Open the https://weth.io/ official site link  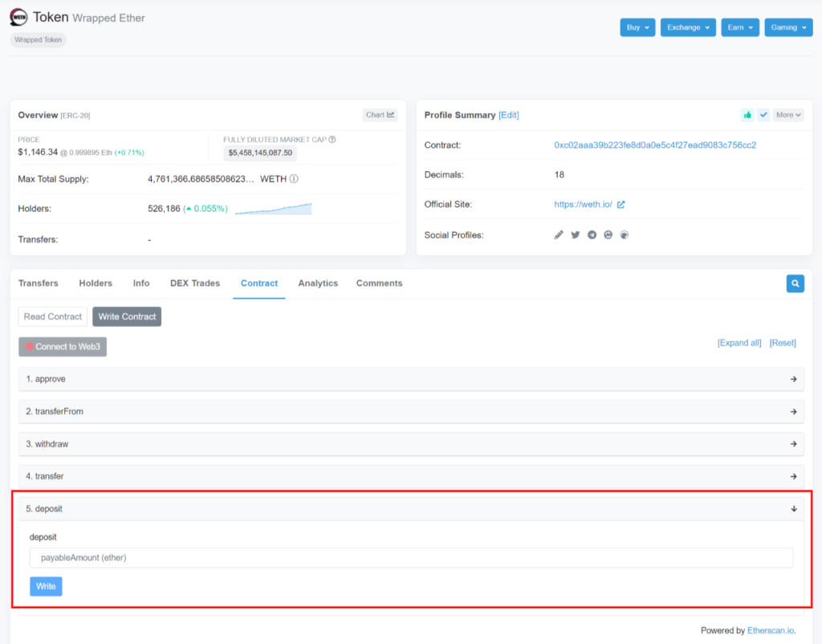coord(583,205)
